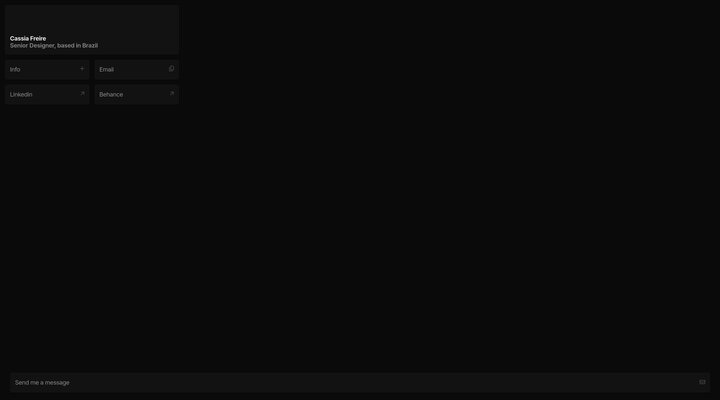Open the LinkedIn profile link

pos(47,94)
